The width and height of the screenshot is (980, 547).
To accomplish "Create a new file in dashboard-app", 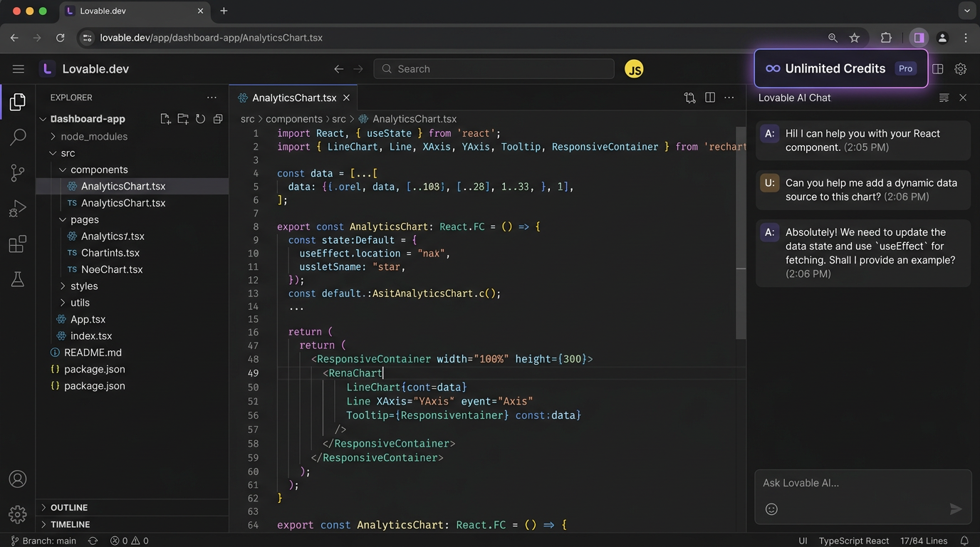I will [165, 119].
